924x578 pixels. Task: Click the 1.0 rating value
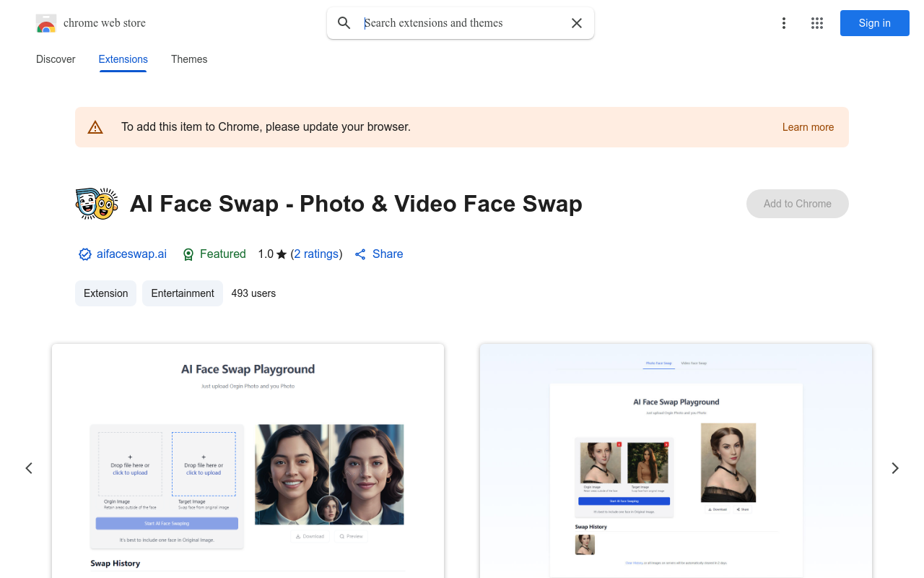[x=266, y=254]
